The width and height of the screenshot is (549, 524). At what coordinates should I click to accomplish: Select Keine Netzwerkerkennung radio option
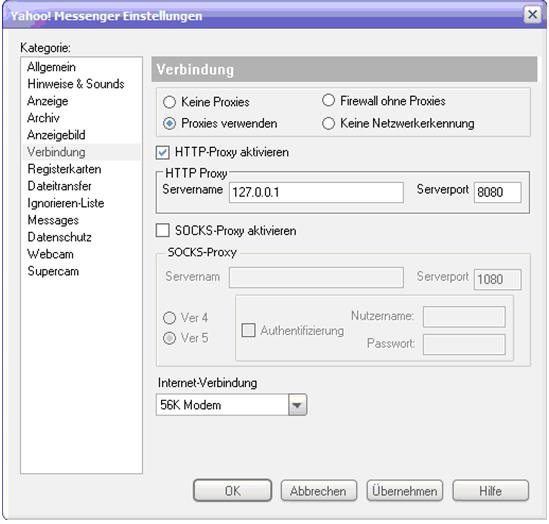[x=328, y=123]
